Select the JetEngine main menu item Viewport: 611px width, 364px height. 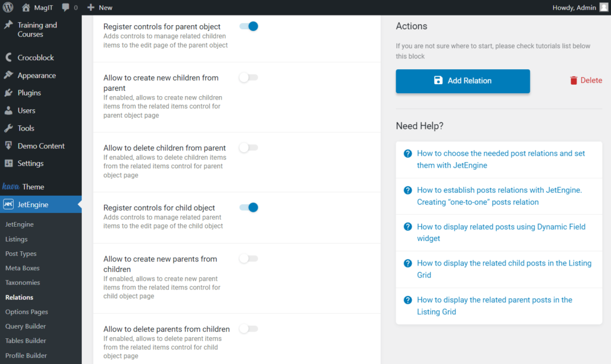point(41,204)
